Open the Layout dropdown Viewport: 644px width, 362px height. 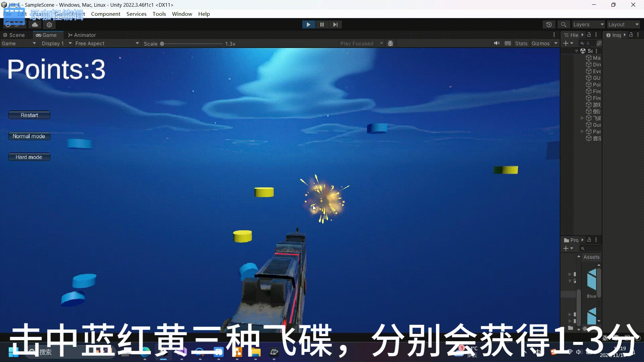pyautogui.click(x=623, y=24)
